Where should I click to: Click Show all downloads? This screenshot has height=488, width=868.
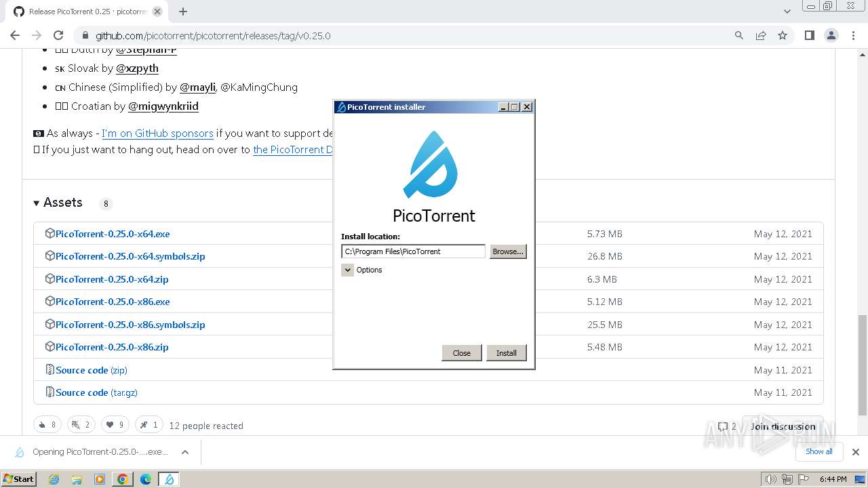(x=819, y=451)
